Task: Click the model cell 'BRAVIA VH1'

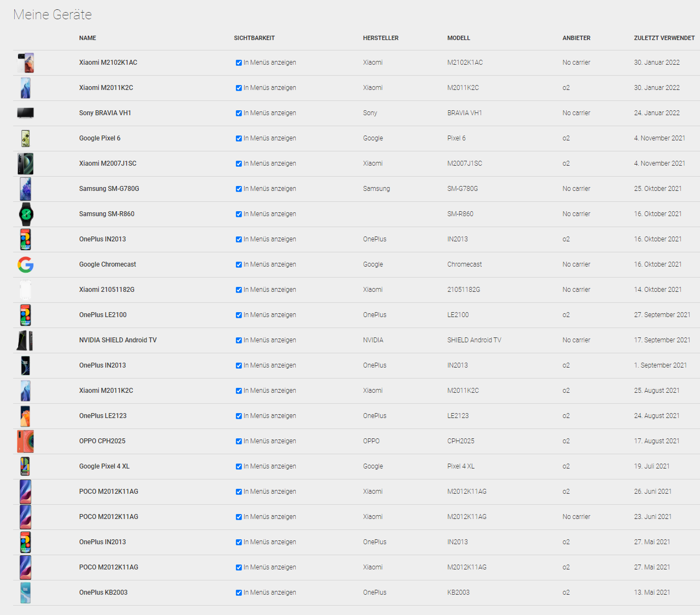Action: pyautogui.click(x=465, y=113)
